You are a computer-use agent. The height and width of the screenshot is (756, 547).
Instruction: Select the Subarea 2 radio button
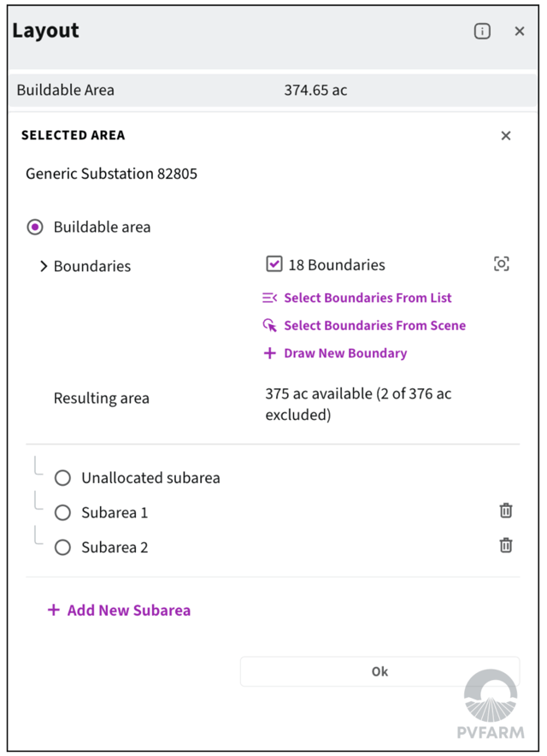tap(62, 547)
